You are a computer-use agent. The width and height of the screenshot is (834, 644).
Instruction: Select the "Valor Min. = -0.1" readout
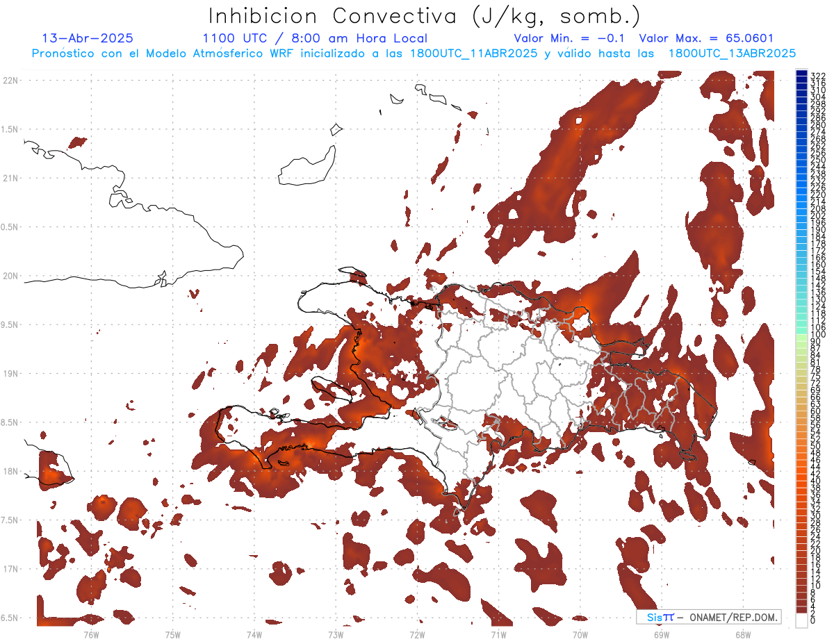(570, 38)
